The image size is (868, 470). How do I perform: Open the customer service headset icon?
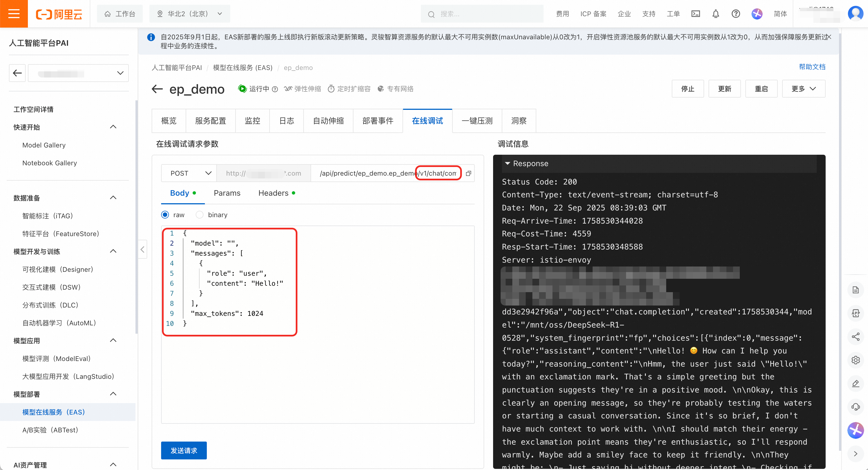pos(855,407)
